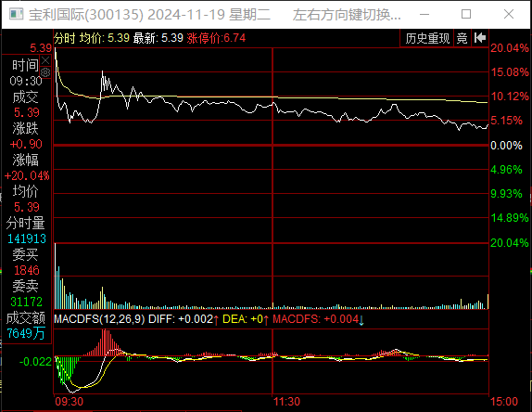Click the 09:30 opening time marker
Screen dimensions: 532x412
pos(69,402)
